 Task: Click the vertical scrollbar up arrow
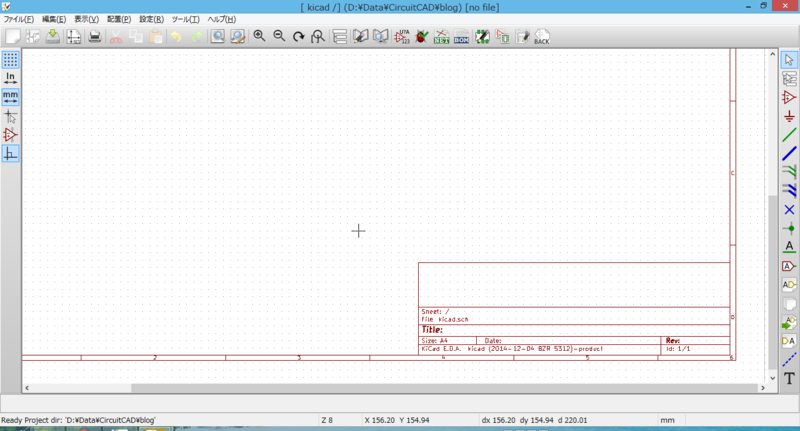click(x=772, y=54)
